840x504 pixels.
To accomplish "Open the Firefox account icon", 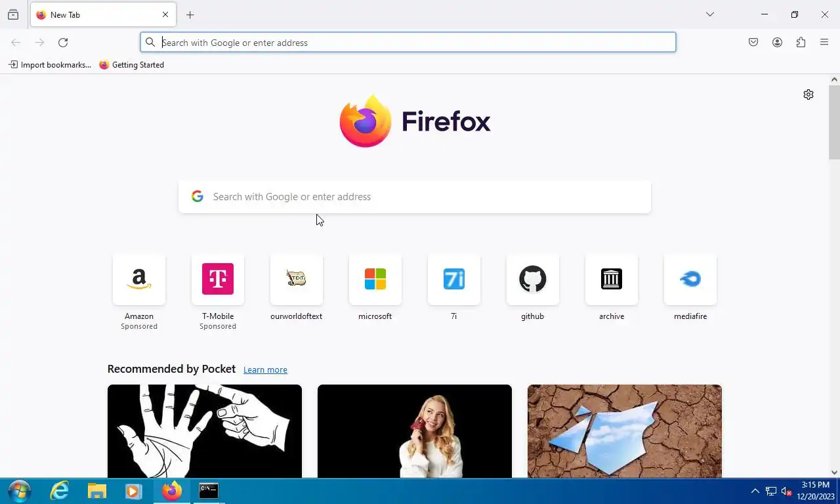I will (777, 43).
